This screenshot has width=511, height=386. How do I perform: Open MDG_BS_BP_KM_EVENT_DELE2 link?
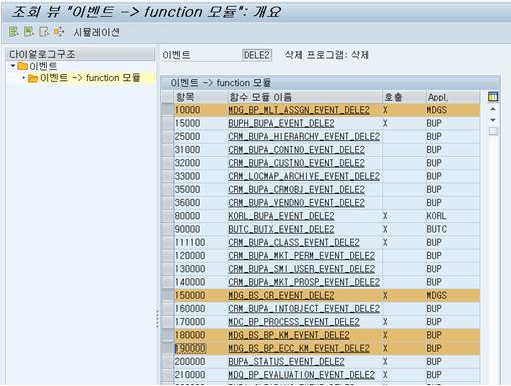pos(289,335)
